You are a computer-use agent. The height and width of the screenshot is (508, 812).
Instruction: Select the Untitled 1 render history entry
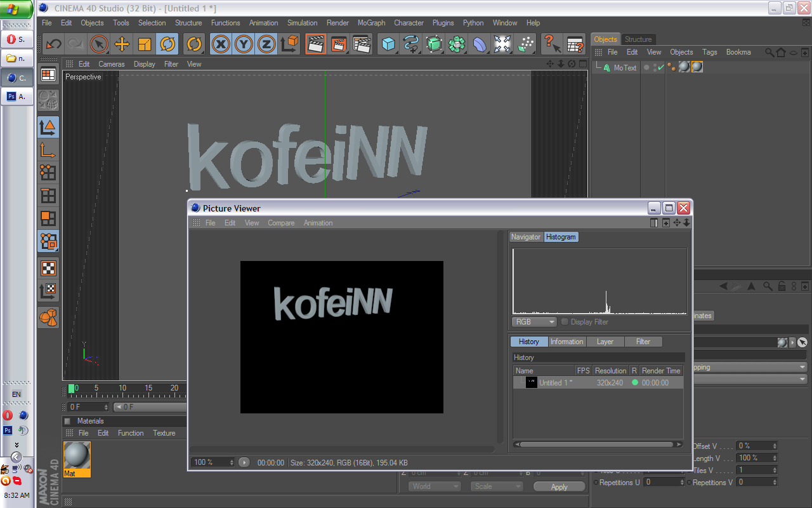tap(598, 383)
